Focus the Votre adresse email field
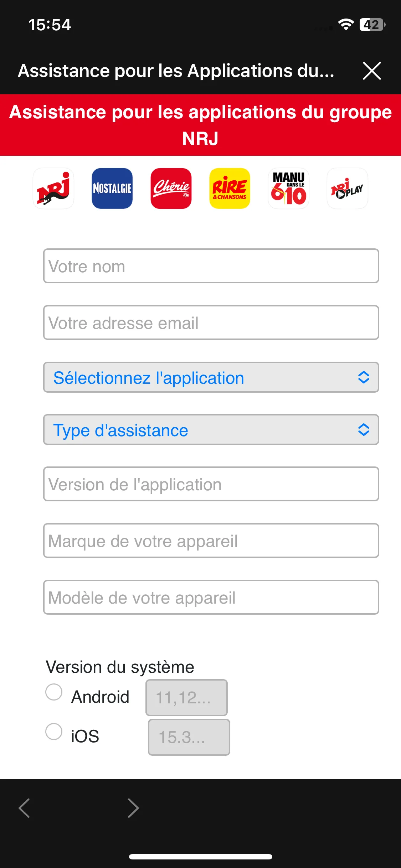Image resolution: width=401 pixels, height=868 pixels. 211,322
